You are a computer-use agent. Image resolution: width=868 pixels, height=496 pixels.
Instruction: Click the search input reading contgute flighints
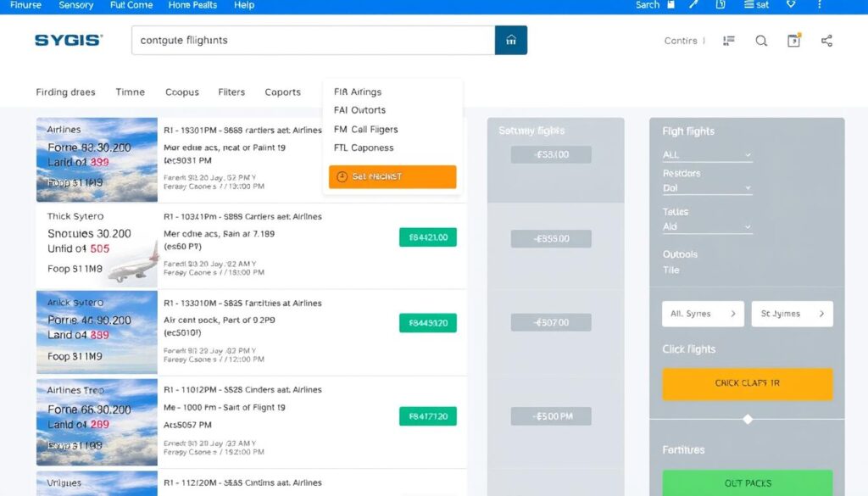coord(305,40)
